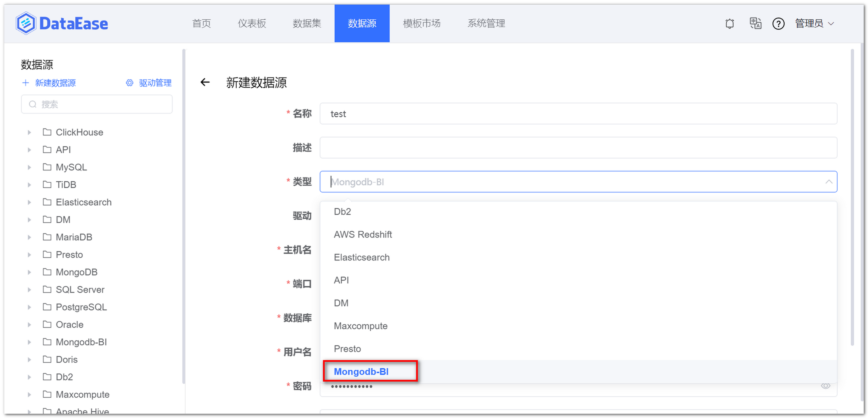This screenshot has height=418, width=868.
Task: Click the gear icon for 驱动管理
Action: tap(129, 83)
